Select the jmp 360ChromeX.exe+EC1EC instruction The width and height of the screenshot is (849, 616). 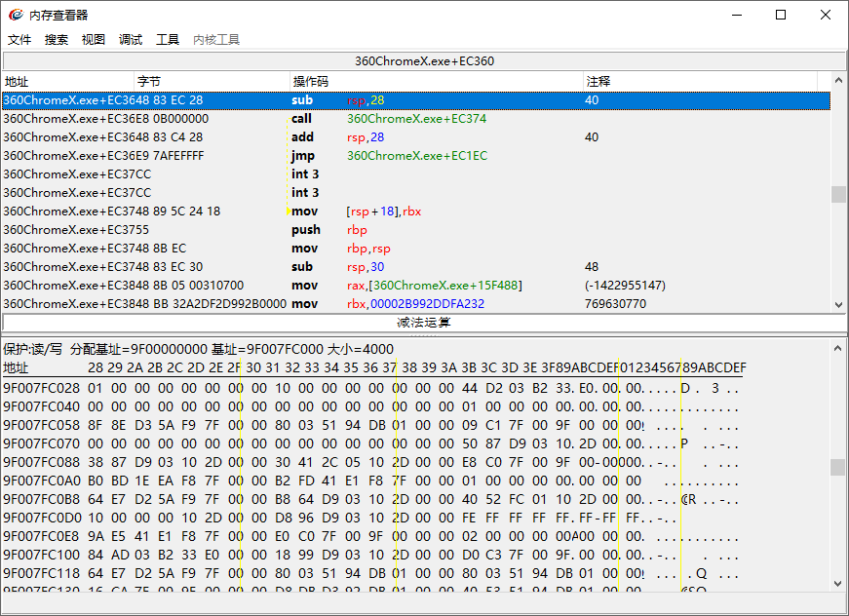coord(416,156)
